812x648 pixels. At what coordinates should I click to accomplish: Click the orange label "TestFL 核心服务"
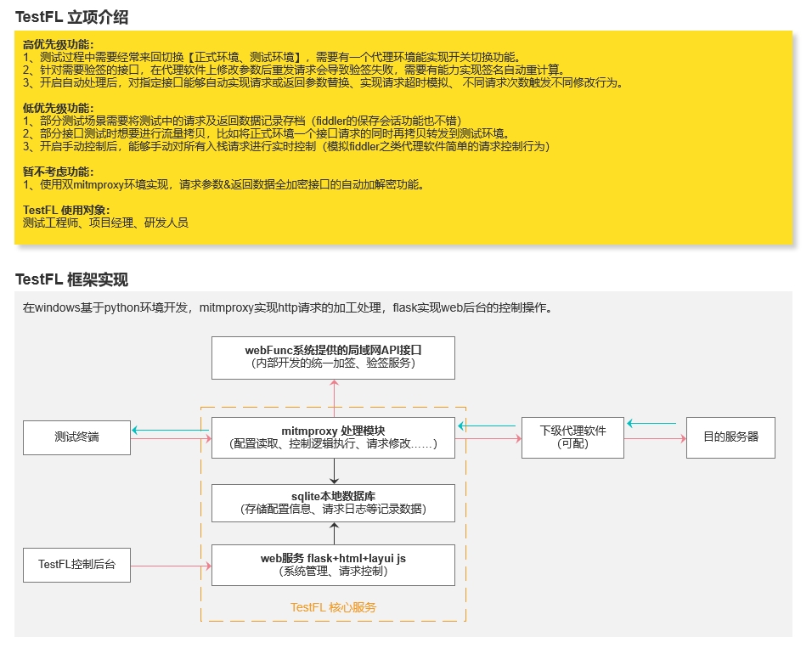coord(334,607)
